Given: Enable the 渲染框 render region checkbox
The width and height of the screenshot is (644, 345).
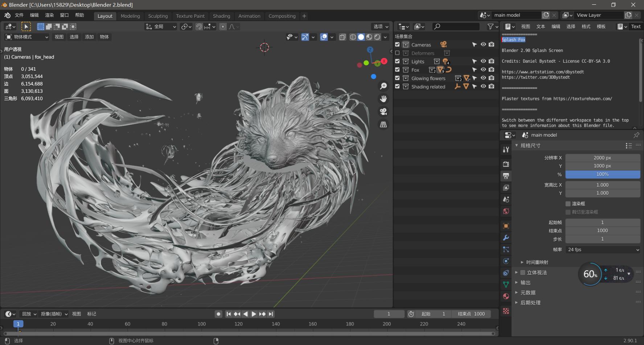Looking at the screenshot, I should coord(568,204).
